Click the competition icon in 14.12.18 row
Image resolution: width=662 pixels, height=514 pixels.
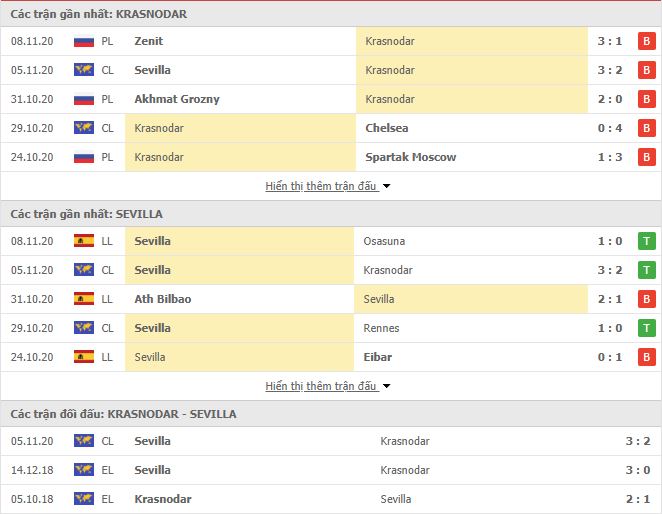coord(84,470)
